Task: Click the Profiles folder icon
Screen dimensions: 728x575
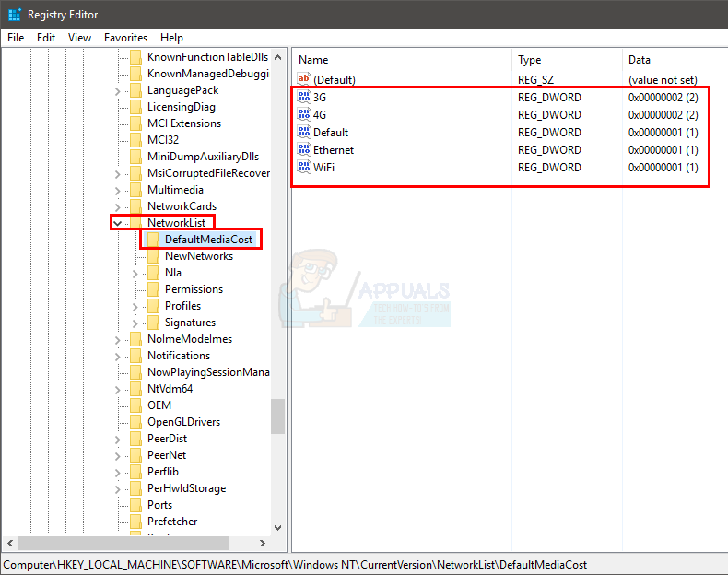Action: point(153,306)
